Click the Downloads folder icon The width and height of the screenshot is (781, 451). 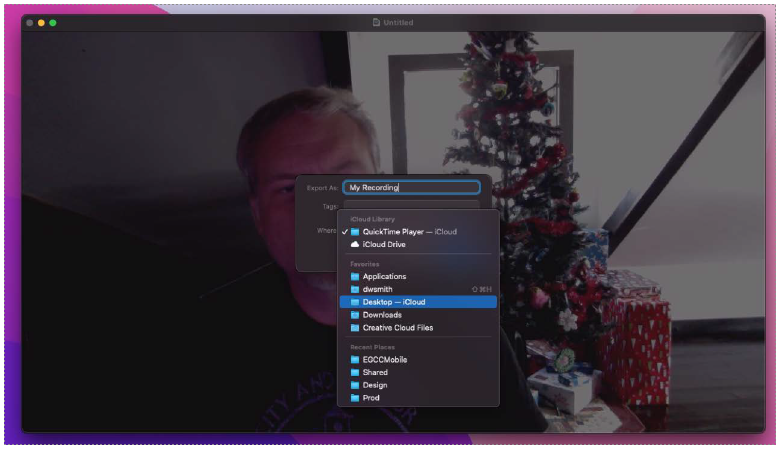click(x=354, y=315)
